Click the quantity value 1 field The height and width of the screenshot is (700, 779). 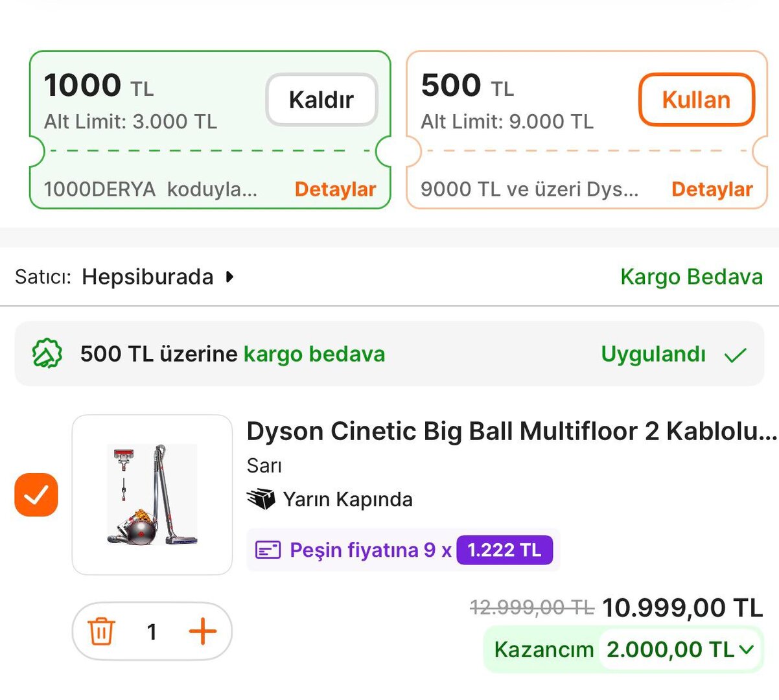[x=152, y=631]
